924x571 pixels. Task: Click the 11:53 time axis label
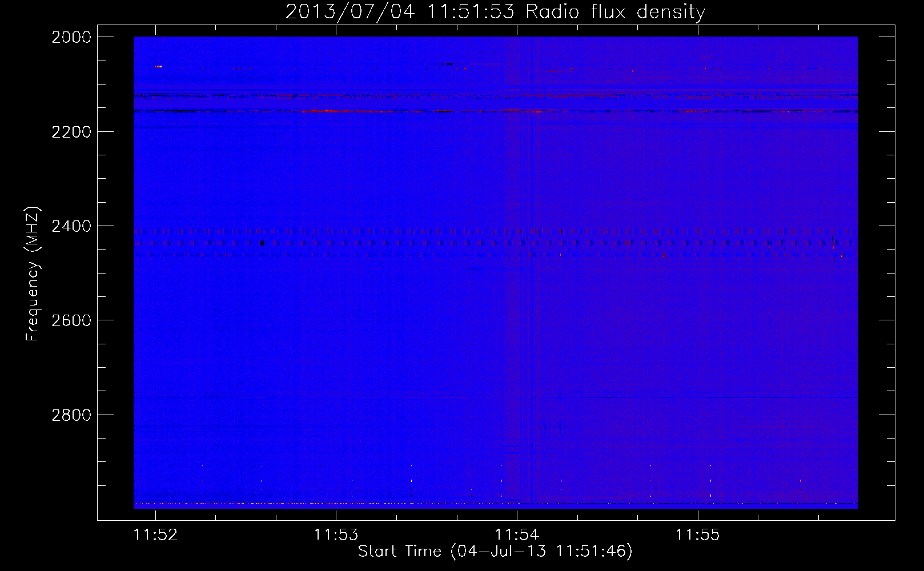pos(336,534)
